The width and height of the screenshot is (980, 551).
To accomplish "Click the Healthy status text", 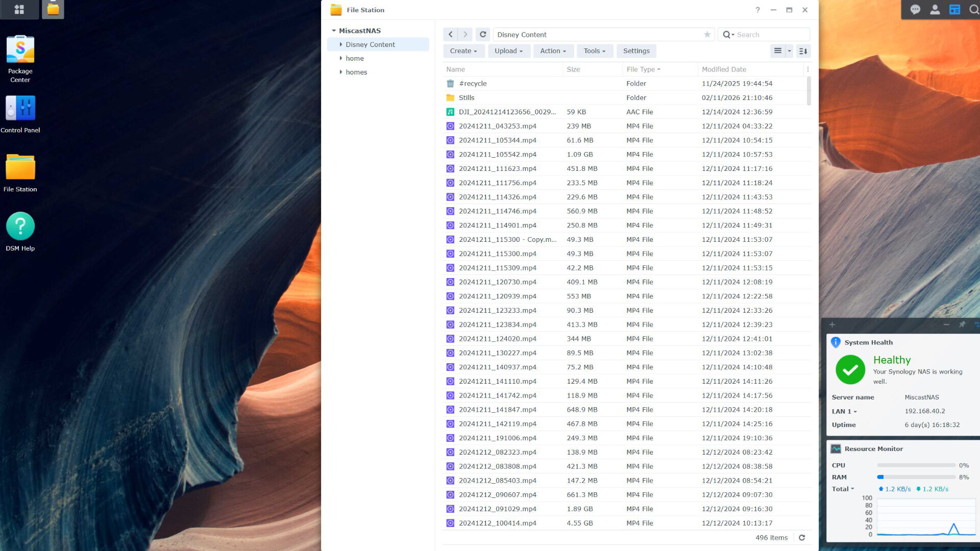I will click(892, 360).
